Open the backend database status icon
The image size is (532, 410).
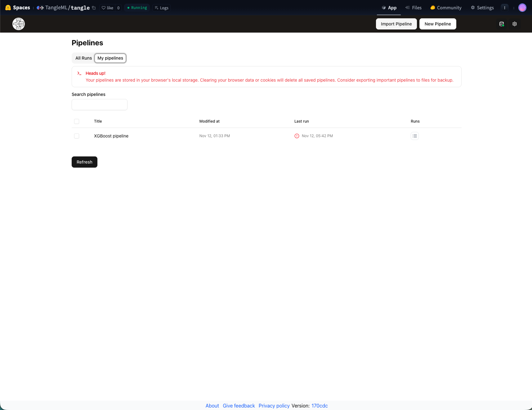point(502,24)
